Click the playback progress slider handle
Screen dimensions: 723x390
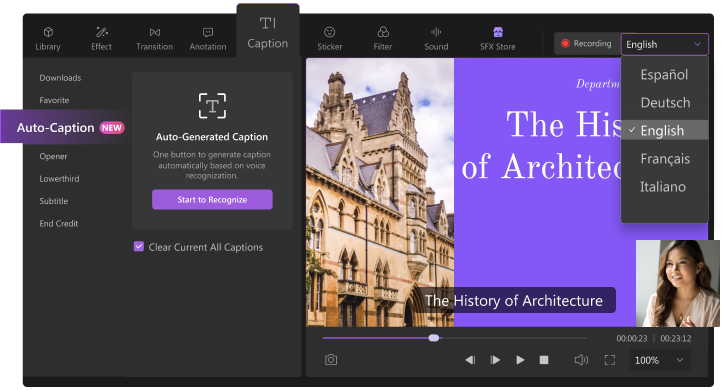(x=434, y=338)
